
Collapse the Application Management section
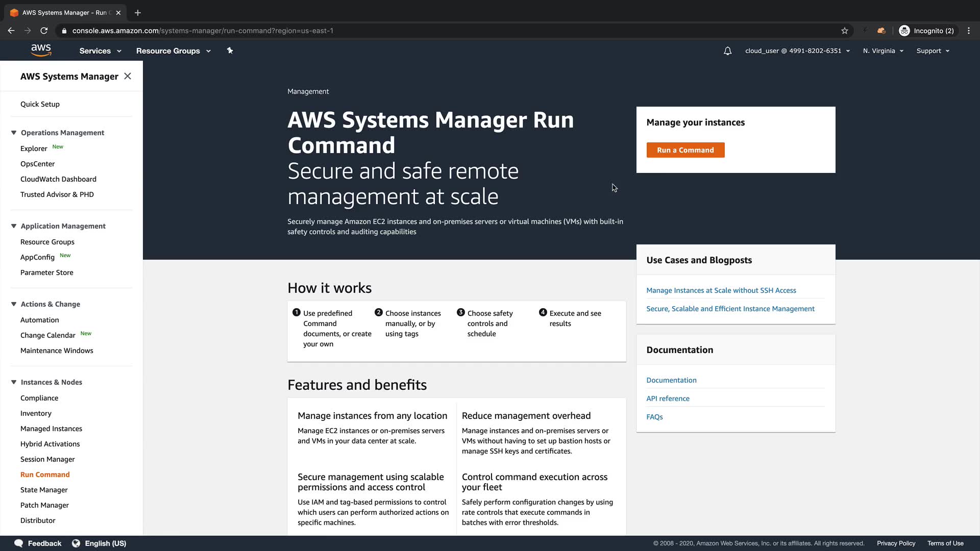pyautogui.click(x=14, y=226)
